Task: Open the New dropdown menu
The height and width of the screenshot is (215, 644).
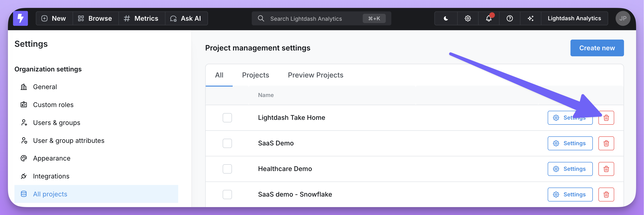Action: pyautogui.click(x=54, y=19)
